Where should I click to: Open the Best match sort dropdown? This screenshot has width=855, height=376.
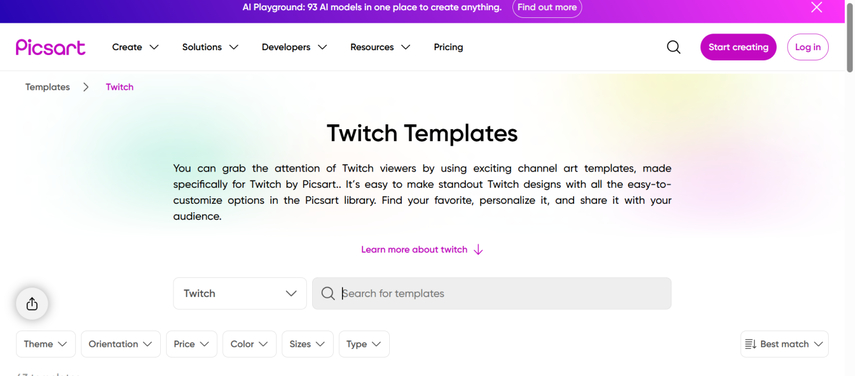[x=785, y=344]
